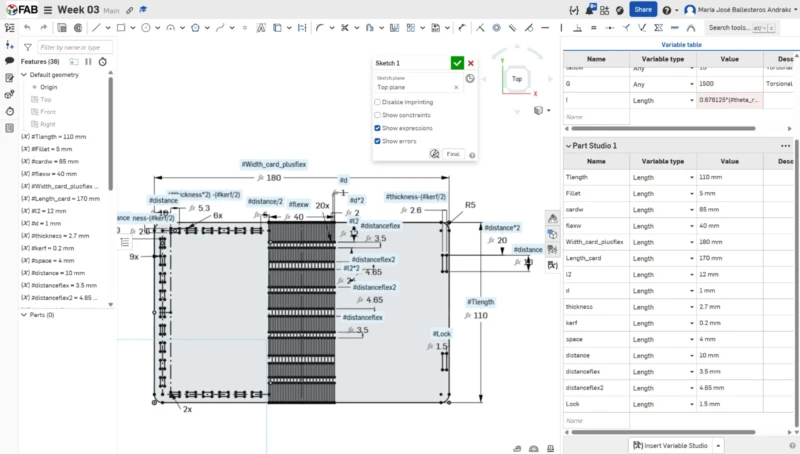Click the filter funnel icon
Viewport: 800px width, 454px height.
[28, 47]
